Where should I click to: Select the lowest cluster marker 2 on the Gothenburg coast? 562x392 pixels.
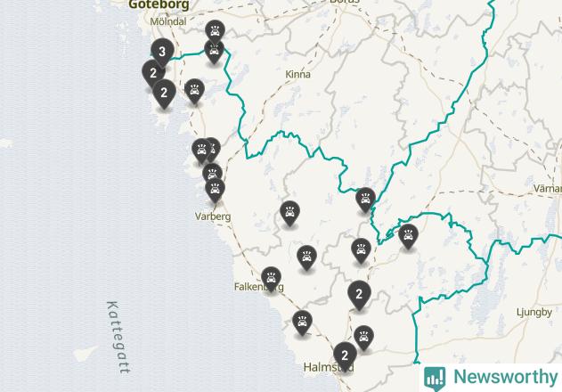click(164, 93)
